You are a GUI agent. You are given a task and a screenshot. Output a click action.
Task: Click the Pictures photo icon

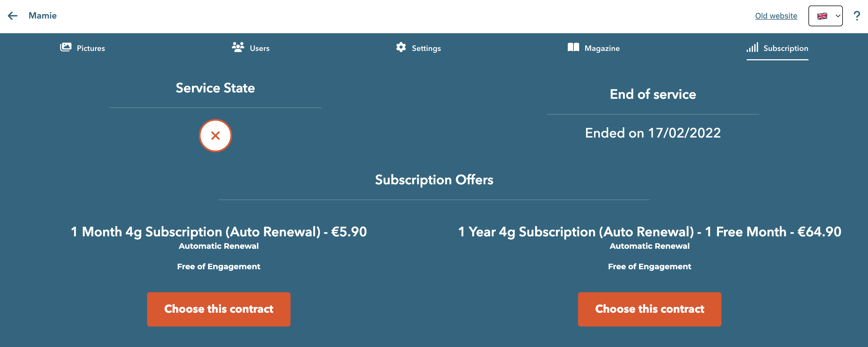[x=66, y=47]
